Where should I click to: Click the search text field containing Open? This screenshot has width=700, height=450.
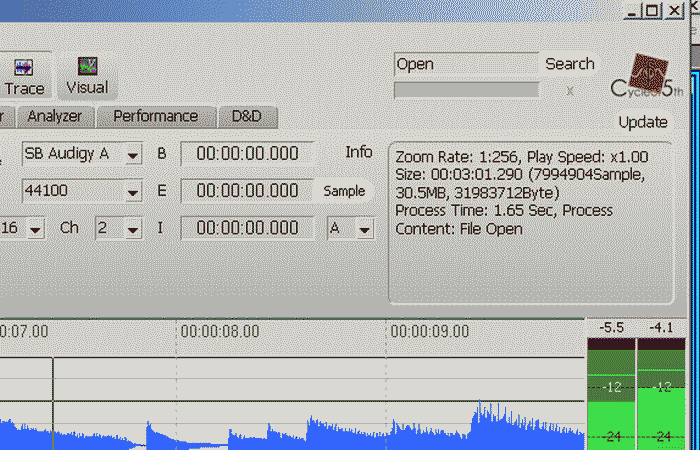click(x=465, y=64)
